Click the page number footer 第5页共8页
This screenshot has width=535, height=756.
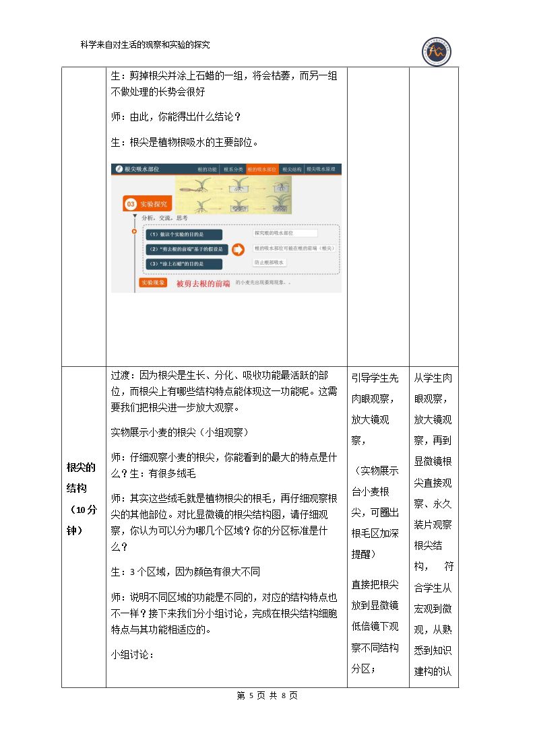pos(267,695)
